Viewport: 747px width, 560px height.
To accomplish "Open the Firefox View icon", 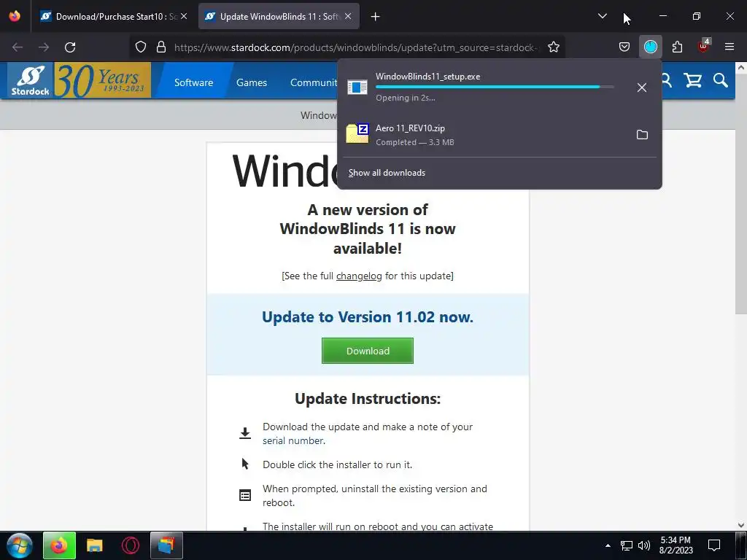I will (x=15, y=16).
